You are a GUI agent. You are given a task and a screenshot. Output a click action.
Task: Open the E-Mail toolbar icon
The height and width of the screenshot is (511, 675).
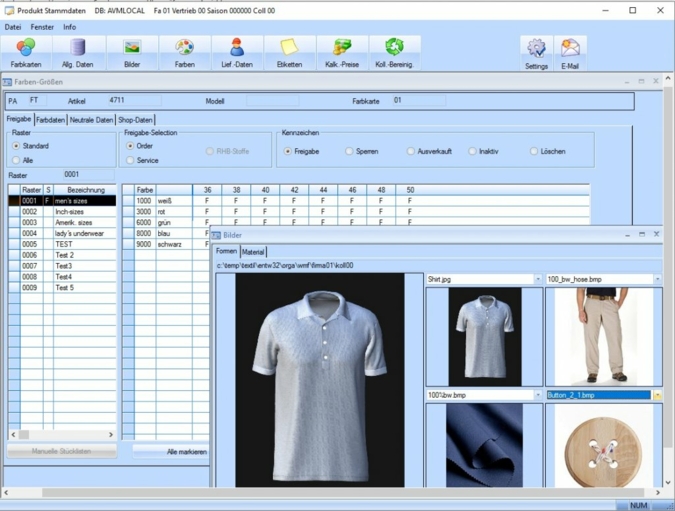[x=570, y=53]
